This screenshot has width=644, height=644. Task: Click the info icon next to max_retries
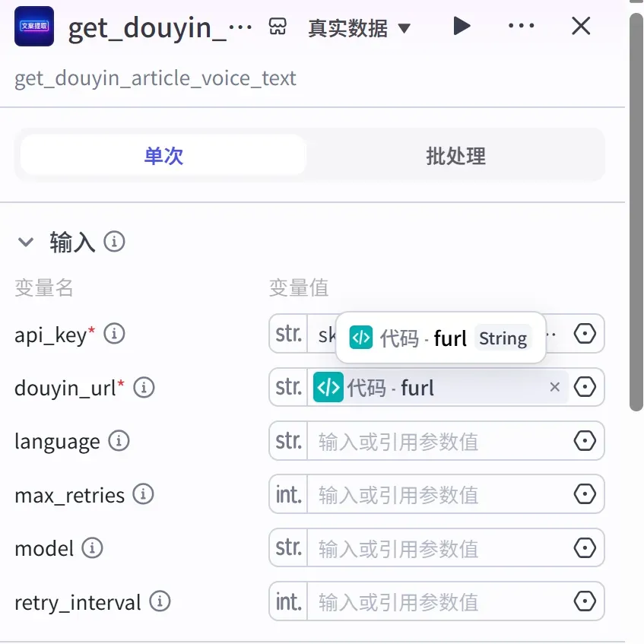tap(143, 494)
